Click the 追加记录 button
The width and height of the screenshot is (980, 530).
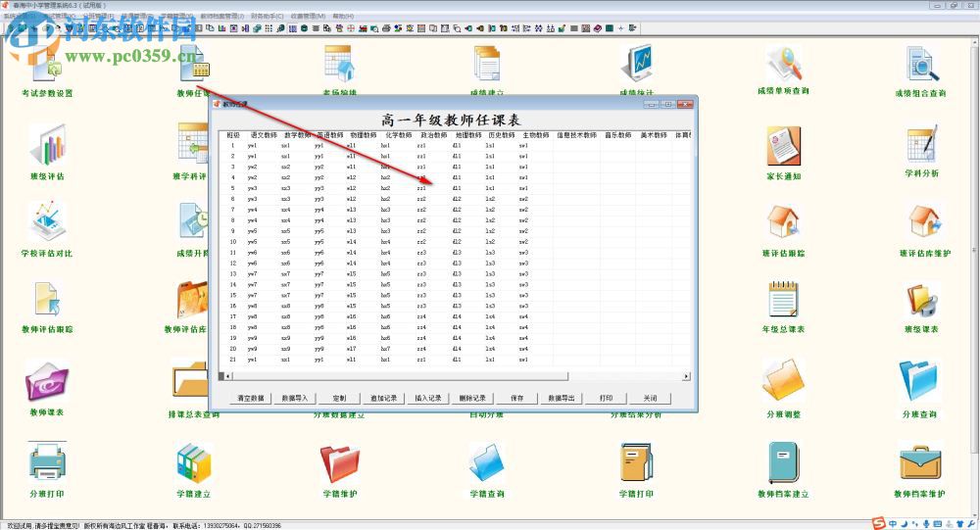point(384,398)
